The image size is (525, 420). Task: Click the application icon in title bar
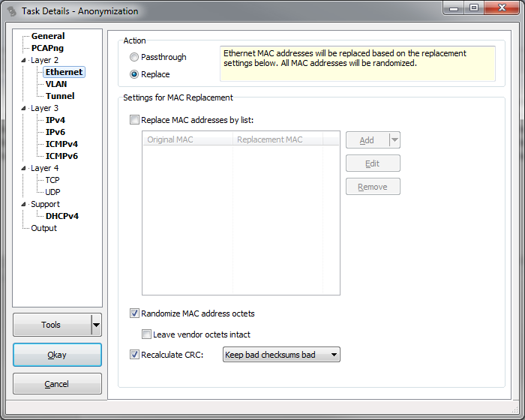(x=12, y=11)
